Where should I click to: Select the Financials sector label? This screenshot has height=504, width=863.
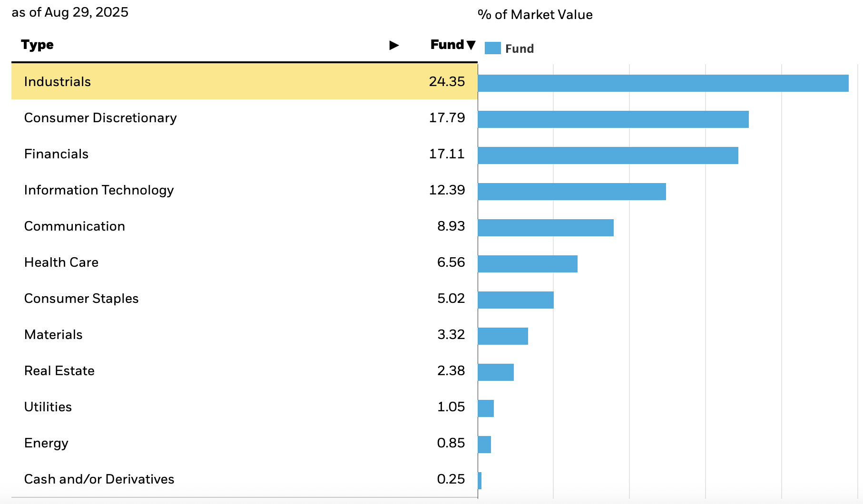pos(56,154)
